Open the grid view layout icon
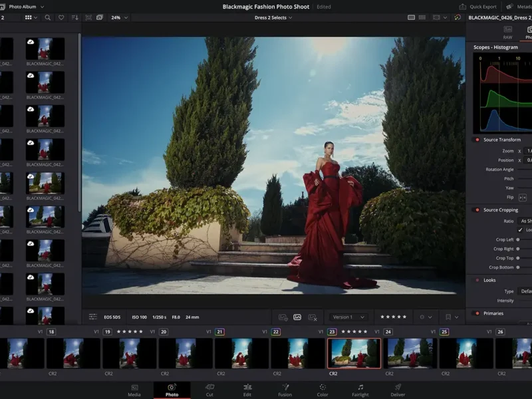 [x=29, y=18]
